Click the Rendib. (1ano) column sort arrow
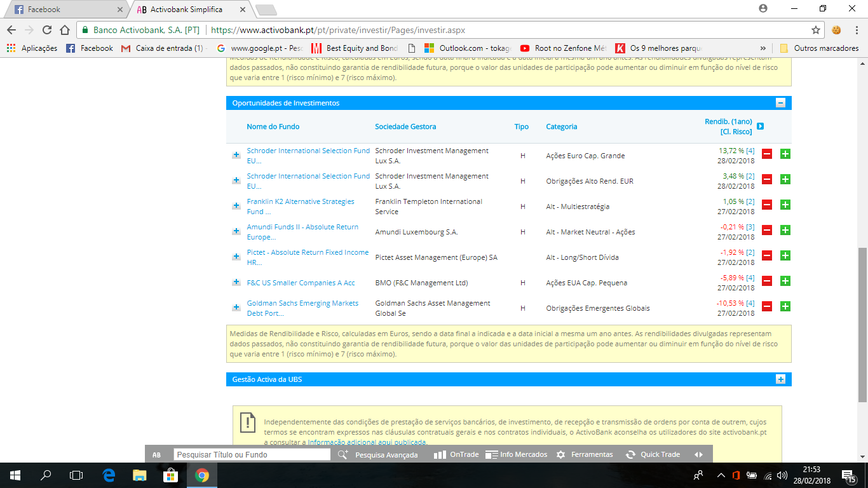The image size is (868, 488). coord(760,126)
